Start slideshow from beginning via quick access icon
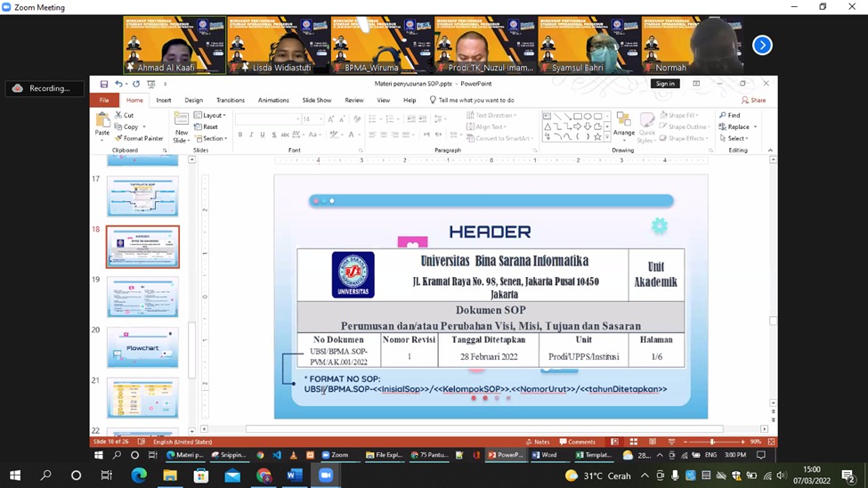The height and width of the screenshot is (488, 868). (x=151, y=85)
